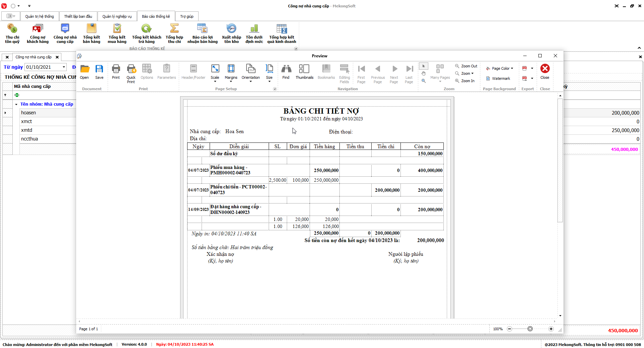Increase zoom with the status bar plus button
Screen dimensions: 644x348
(x=551, y=329)
